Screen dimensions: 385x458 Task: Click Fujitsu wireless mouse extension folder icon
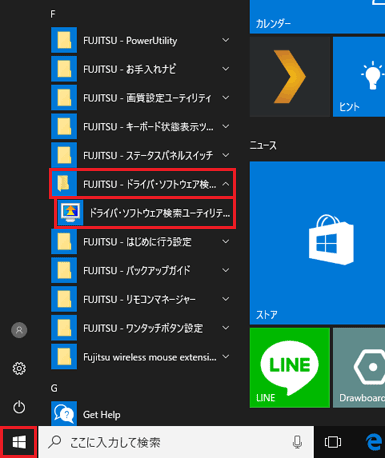64,357
